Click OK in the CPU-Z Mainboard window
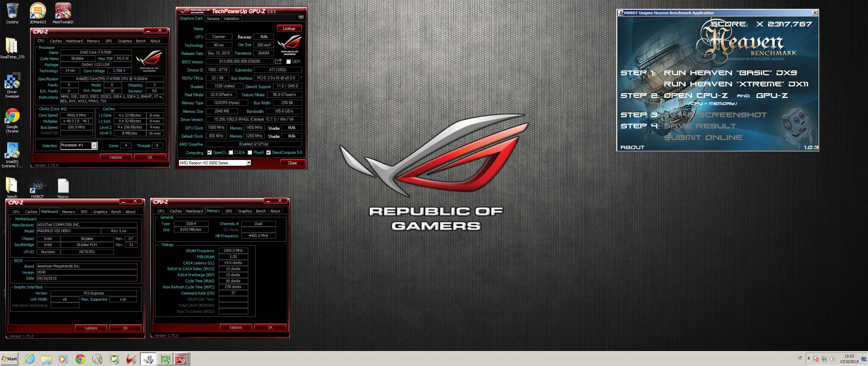Image resolution: width=868 pixels, height=366 pixels. pos(125,328)
